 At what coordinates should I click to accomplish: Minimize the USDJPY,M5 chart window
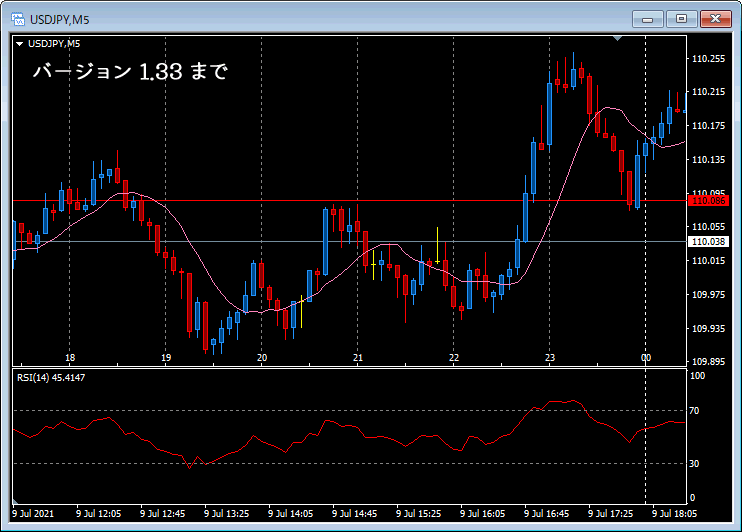click(647, 19)
